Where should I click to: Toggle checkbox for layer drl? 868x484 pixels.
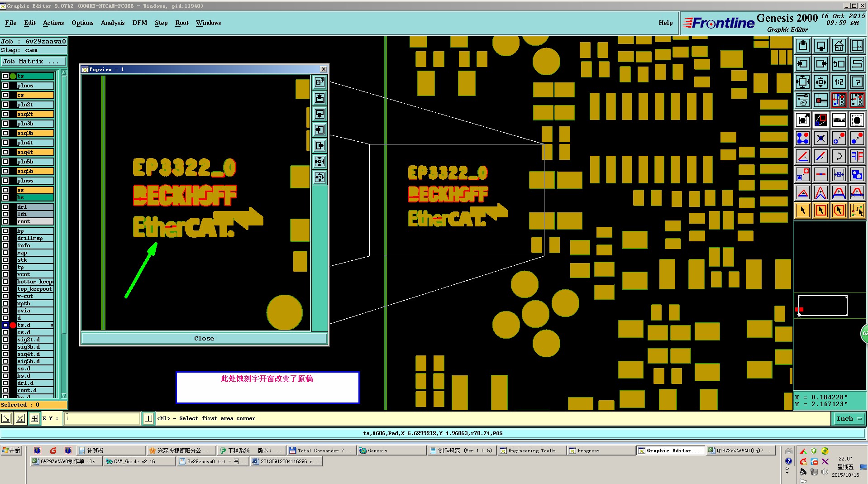5,207
